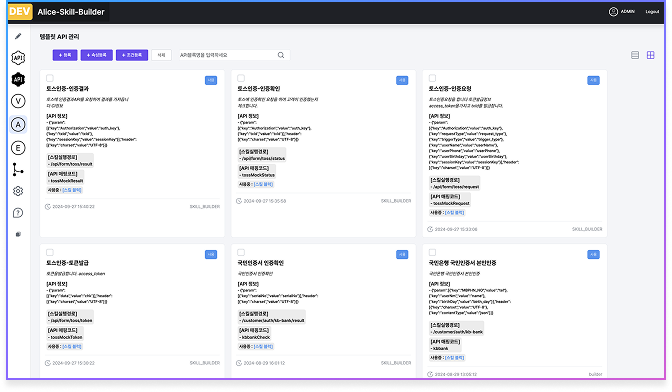Click the + 조건등록 button
This screenshot has width=672, height=392.
pyautogui.click(x=132, y=55)
